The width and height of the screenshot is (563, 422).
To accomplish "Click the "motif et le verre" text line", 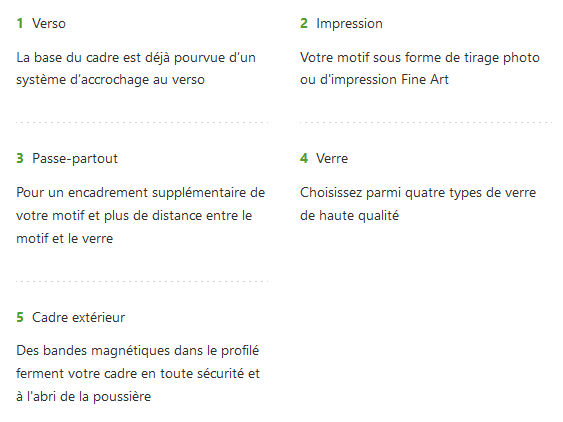I will coord(65,238).
